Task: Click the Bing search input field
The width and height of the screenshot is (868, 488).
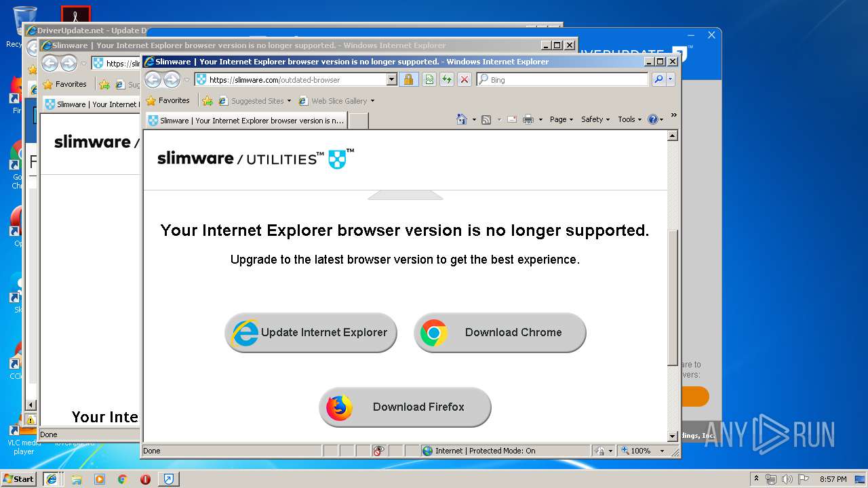Action: tap(563, 79)
